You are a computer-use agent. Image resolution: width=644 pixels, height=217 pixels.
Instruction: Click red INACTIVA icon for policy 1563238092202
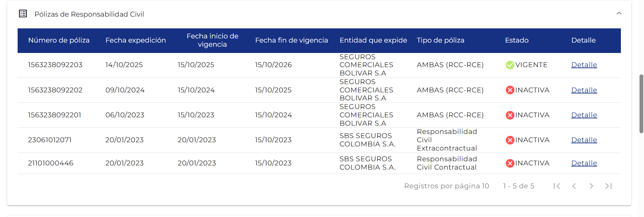coord(510,90)
